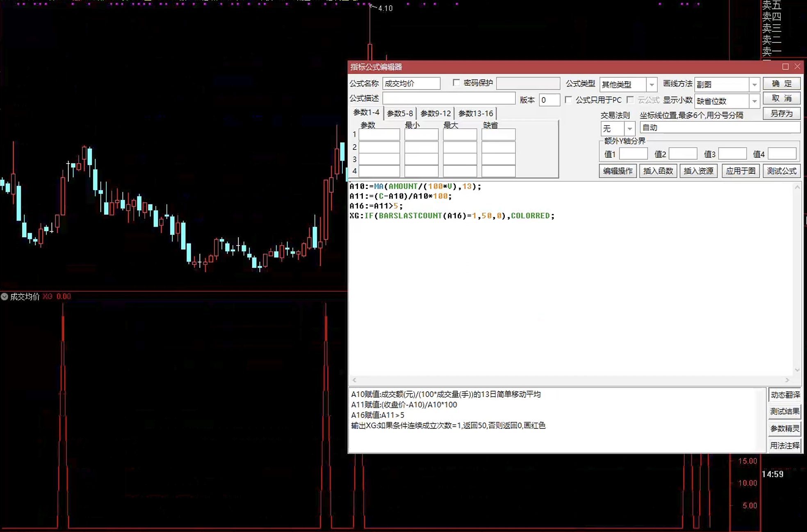
Task: Select the 用法注释 usage notes tab
Action: click(785, 446)
